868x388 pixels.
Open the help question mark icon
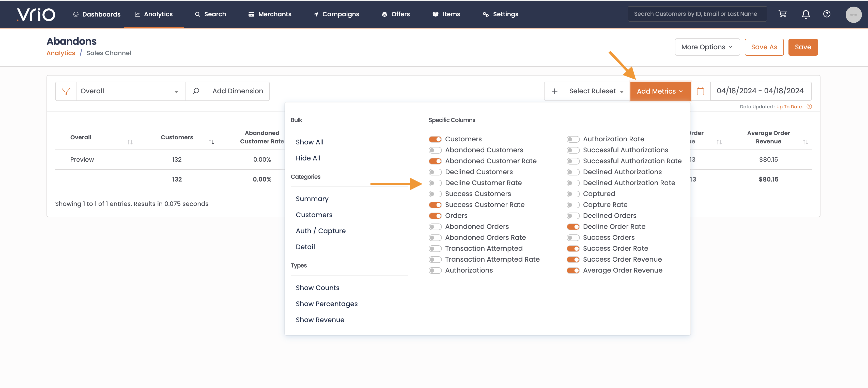click(827, 14)
